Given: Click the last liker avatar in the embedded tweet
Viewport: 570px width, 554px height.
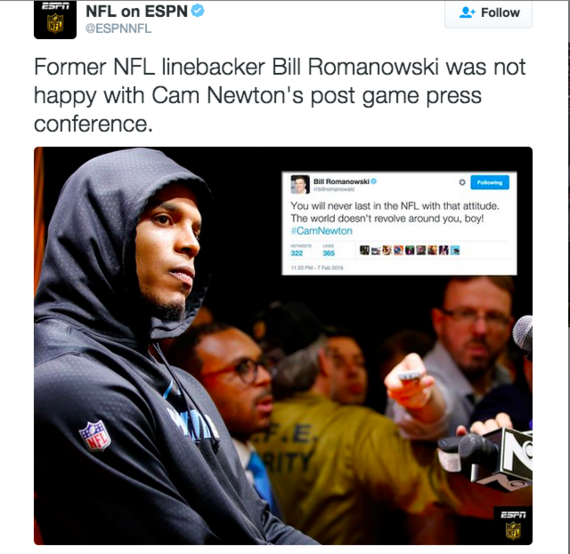Looking at the screenshot, I should pos(455,250).
